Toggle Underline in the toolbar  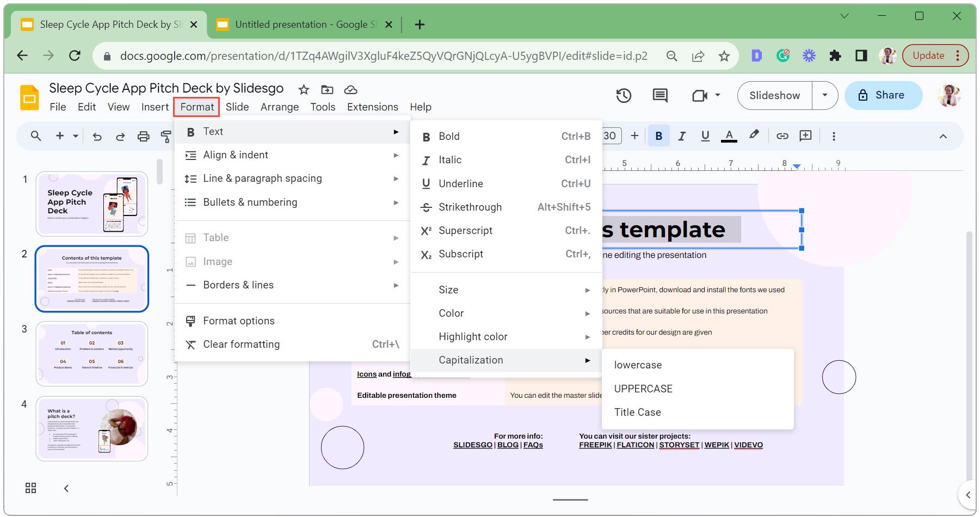tap(705, 136)
